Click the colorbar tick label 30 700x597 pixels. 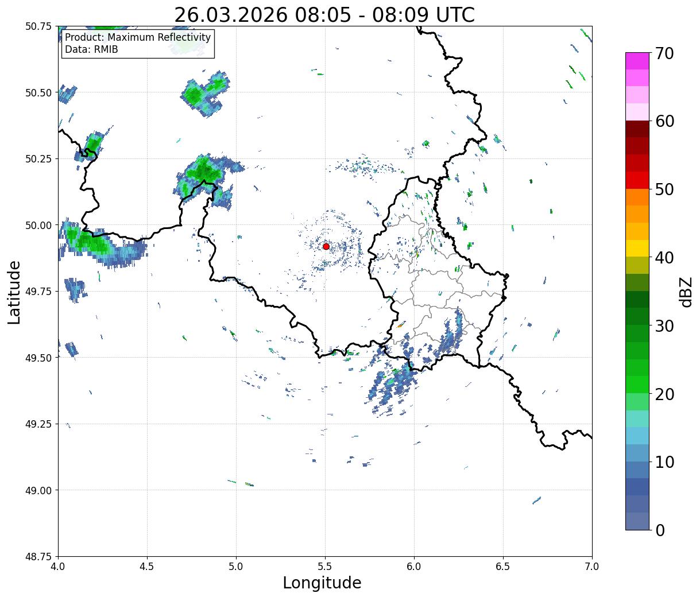point(664,325)
